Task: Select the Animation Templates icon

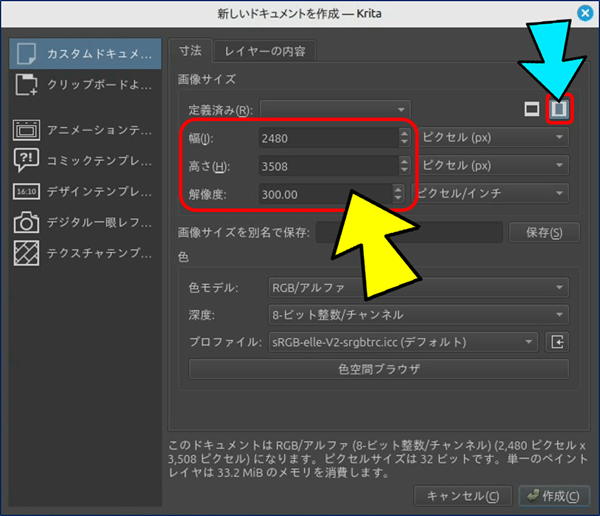Action: (x=27, y=129)
